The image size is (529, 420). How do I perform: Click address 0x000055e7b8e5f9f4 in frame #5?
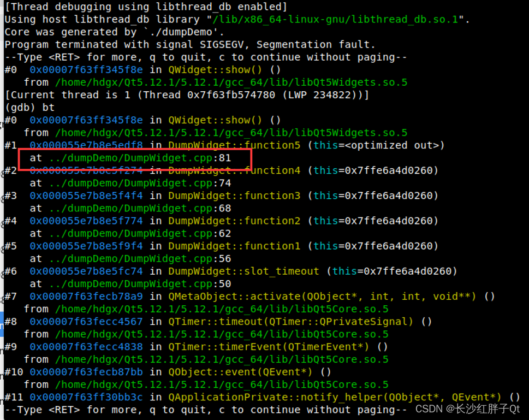pyautogui.click(x=86, y=246)
